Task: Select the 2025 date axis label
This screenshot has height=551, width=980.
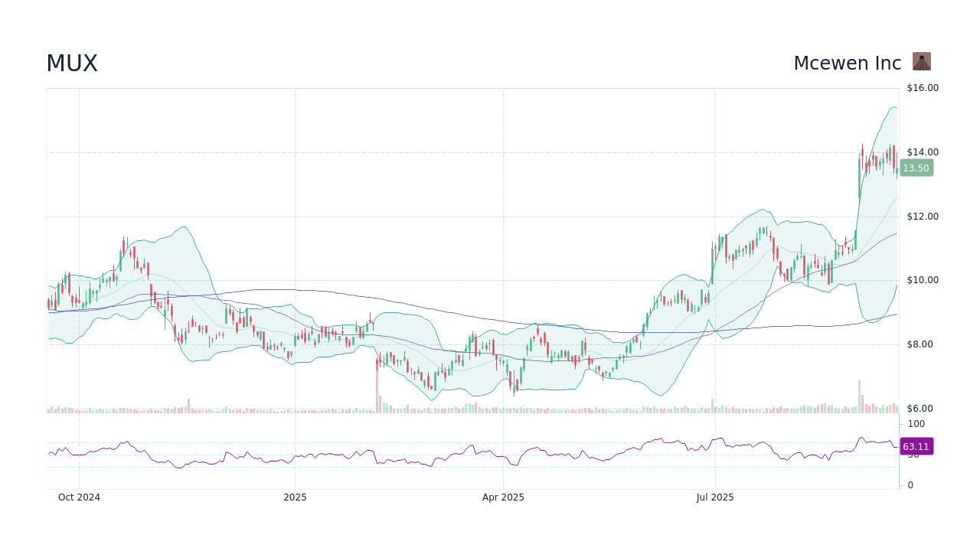Action: coord(295,497)
